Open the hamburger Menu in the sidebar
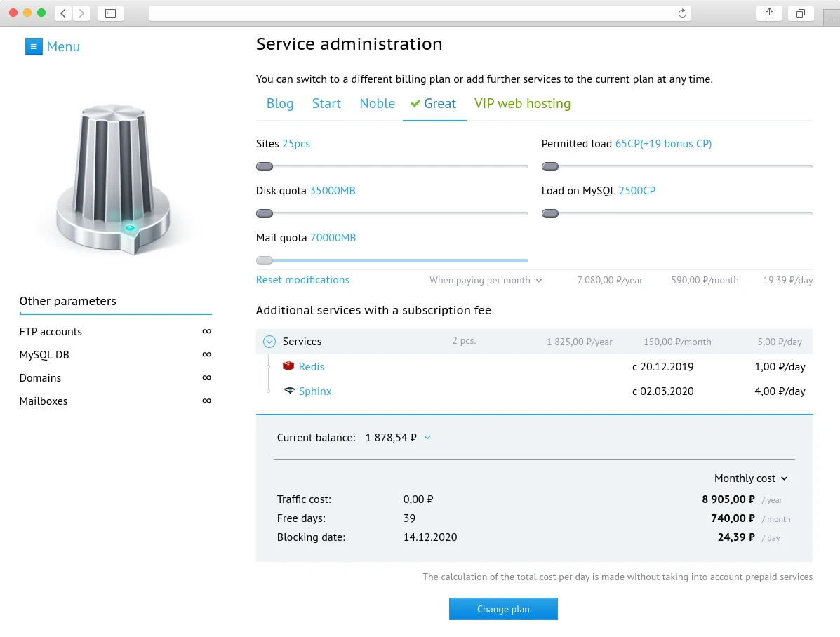 pyautogui.click(x=34, y=46)
